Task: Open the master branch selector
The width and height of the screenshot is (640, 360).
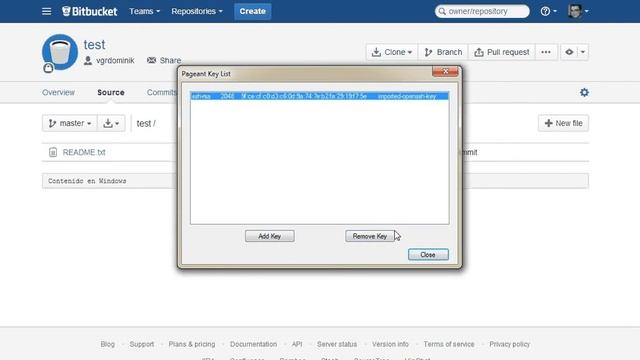Action: 70,123
